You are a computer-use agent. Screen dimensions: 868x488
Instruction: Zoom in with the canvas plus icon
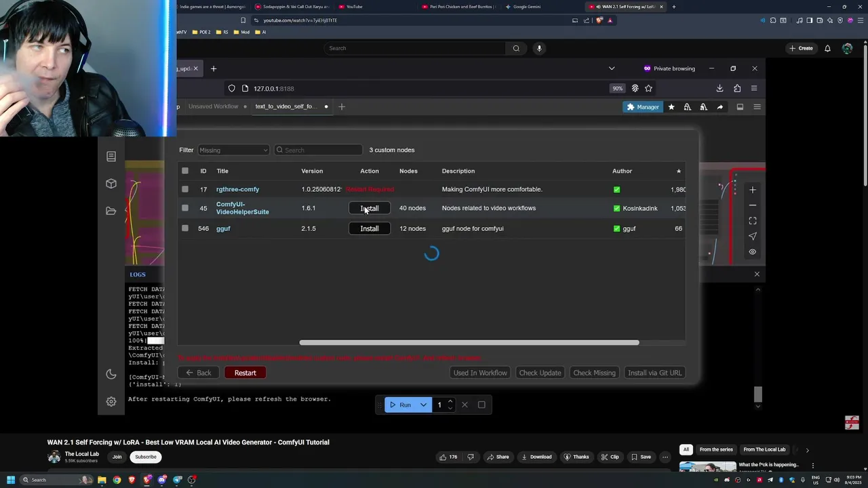(x=752, y=190)
